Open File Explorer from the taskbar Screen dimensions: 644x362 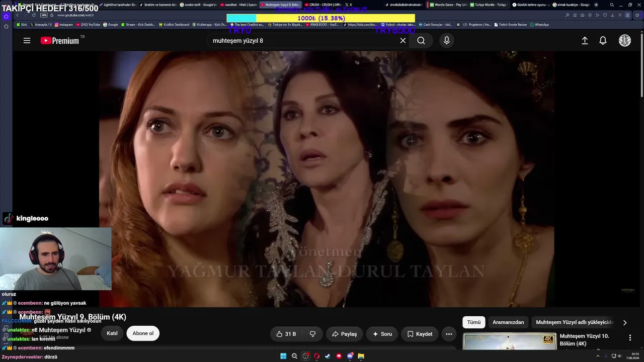click(x=361, y=356)
